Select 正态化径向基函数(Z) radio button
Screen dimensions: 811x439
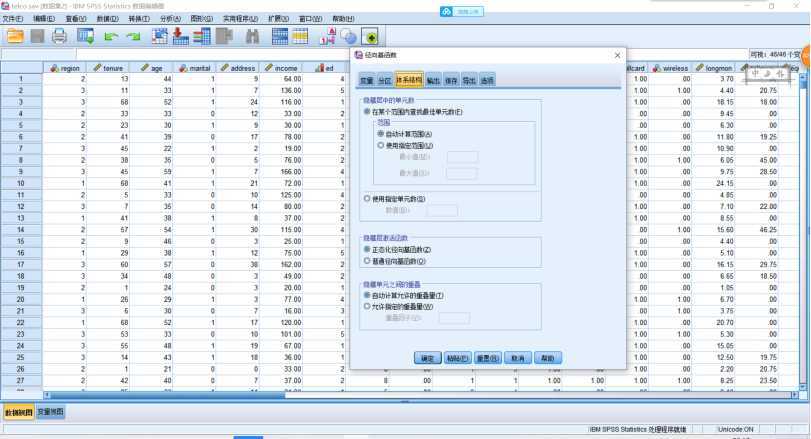(x=367, y=250)
